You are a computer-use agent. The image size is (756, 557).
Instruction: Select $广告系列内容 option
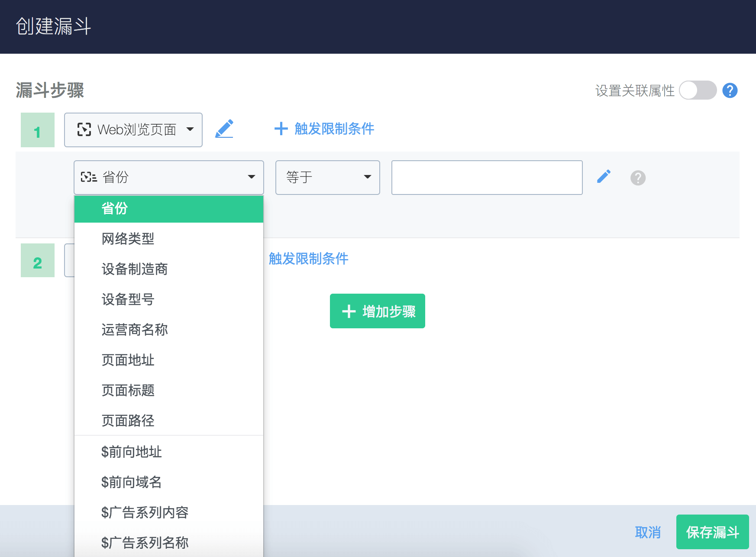click(168, 512)
